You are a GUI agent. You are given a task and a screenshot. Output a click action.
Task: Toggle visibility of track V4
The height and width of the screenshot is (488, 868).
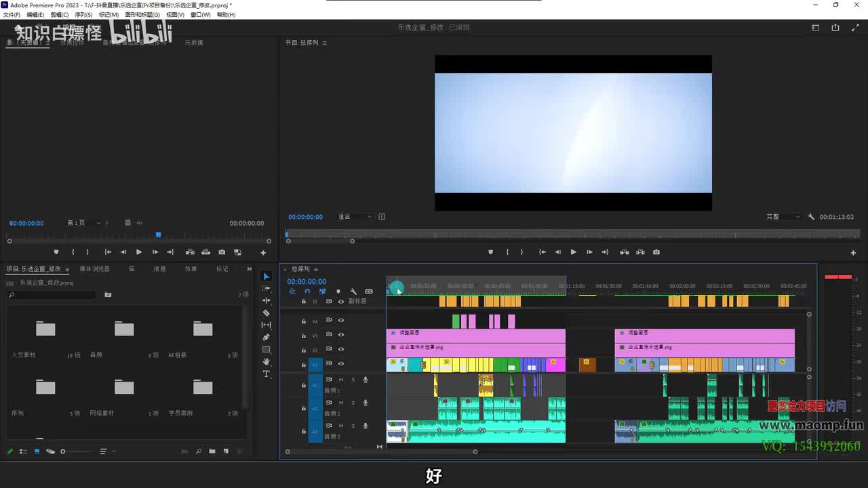click(x=341, y=320)
